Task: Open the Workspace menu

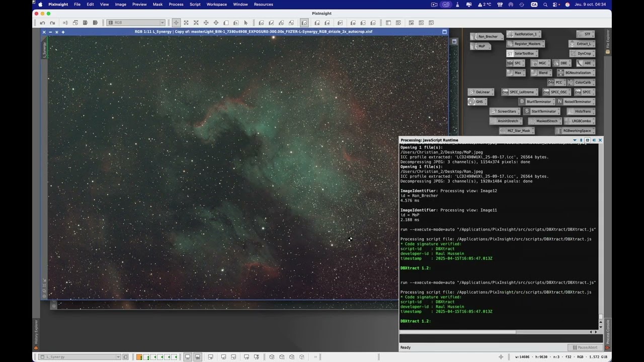Action: (x=217, y=5)
